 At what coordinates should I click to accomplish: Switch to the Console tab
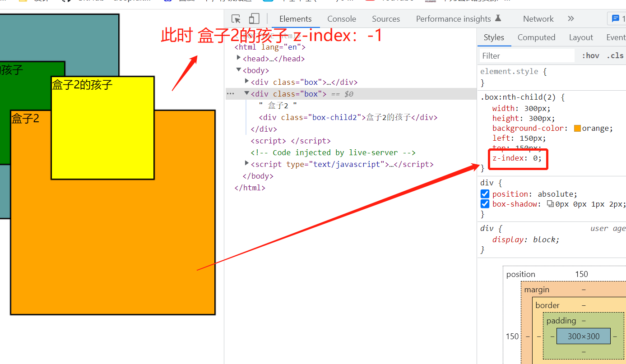coord(342,19)
